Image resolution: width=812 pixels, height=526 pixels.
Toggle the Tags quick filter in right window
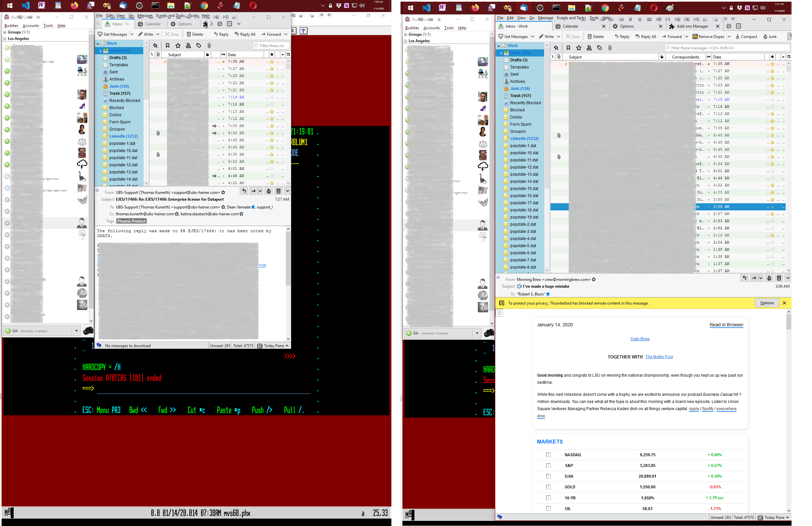coord(600,48)
